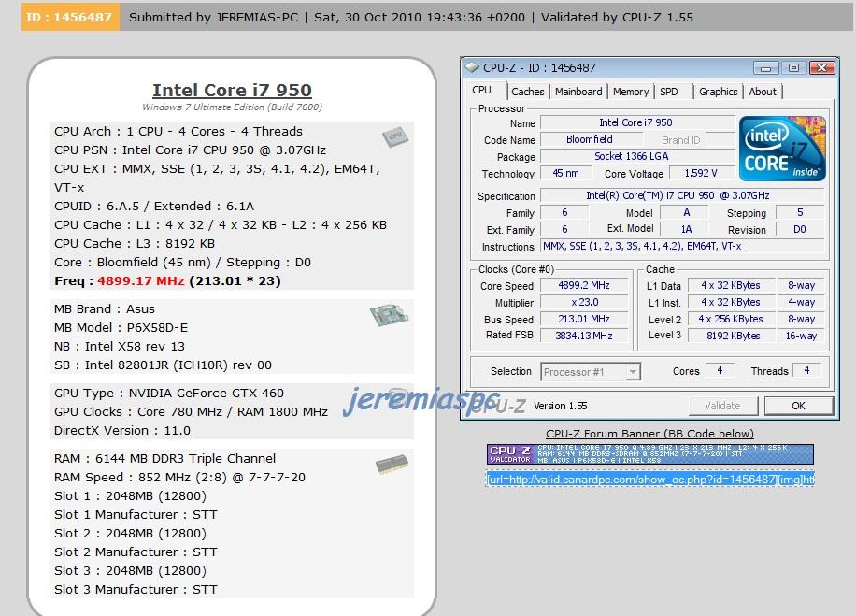Click the RAM module icon beside RAM section
The image size is (856, 616).
click(x=392, y=465)
